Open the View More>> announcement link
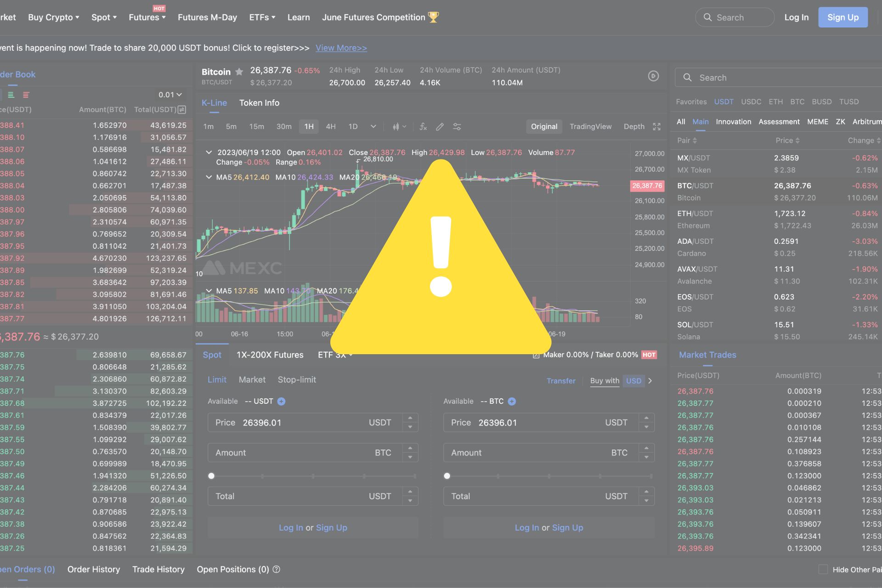 coord(341,48)
